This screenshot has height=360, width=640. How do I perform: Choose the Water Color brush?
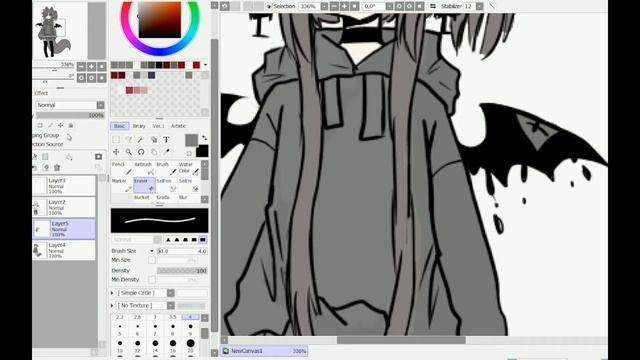[188, 169]
